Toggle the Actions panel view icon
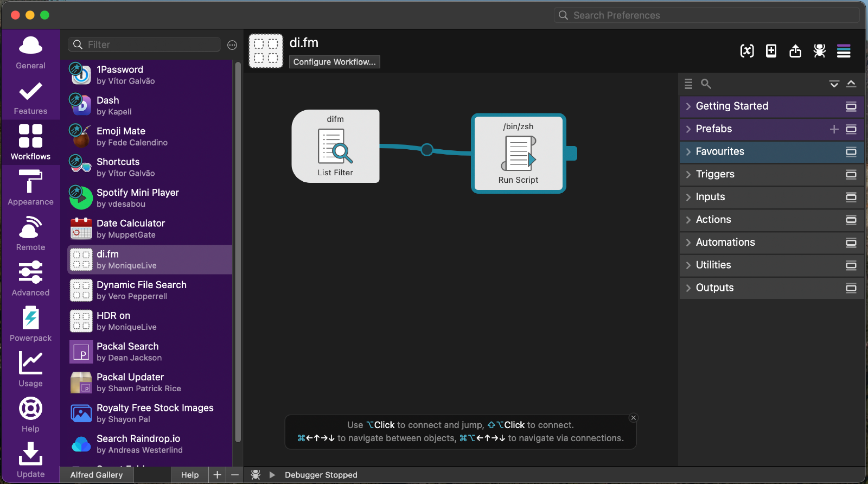The height and width of the screenshot is (484, 868). point(851,220)
